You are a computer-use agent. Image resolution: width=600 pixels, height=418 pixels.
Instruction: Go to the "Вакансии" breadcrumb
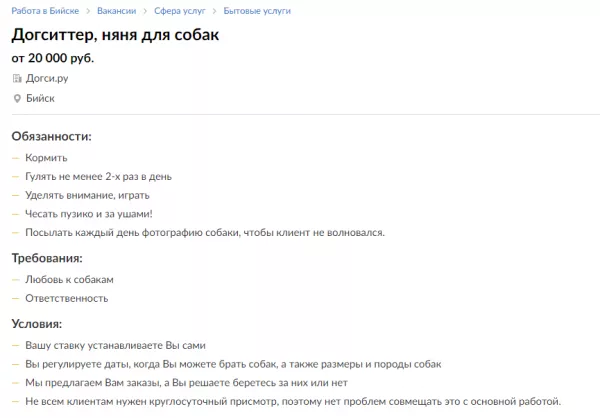[116, 10]
